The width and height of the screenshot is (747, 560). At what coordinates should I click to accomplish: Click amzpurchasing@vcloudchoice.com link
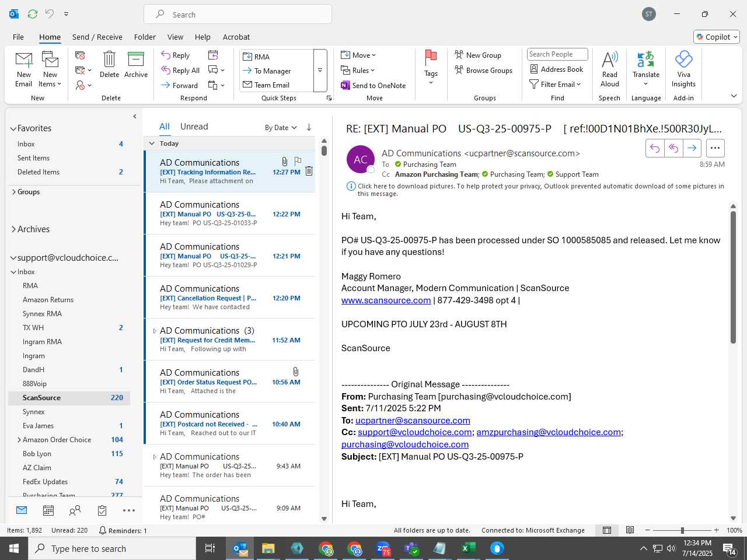(x=549, y=432)
